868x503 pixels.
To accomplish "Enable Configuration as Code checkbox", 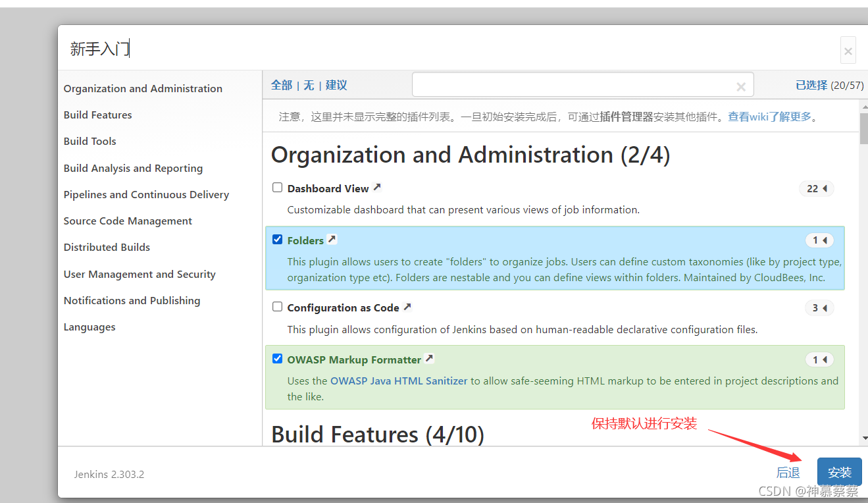I will [x=278, y=307].
